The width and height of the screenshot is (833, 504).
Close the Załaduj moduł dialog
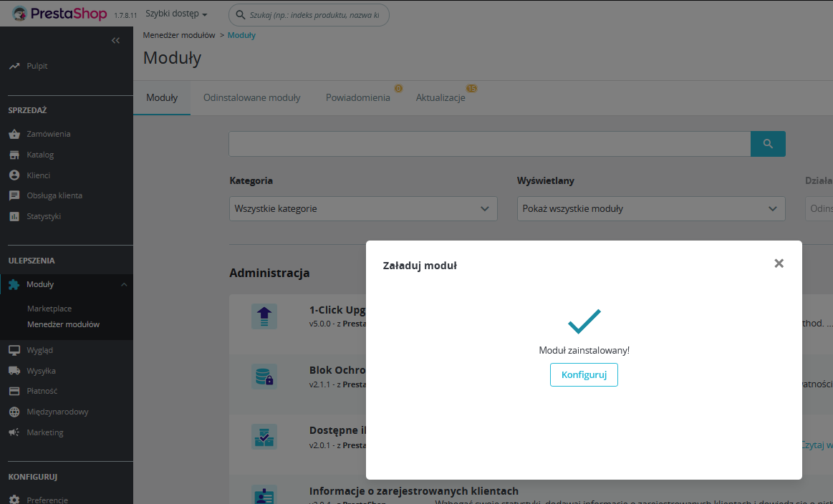[779, 263]
